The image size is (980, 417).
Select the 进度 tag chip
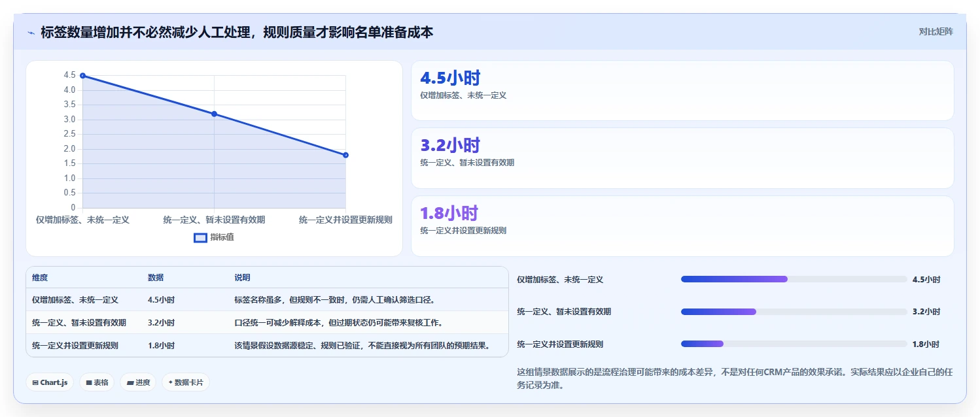tap(138, 382)
